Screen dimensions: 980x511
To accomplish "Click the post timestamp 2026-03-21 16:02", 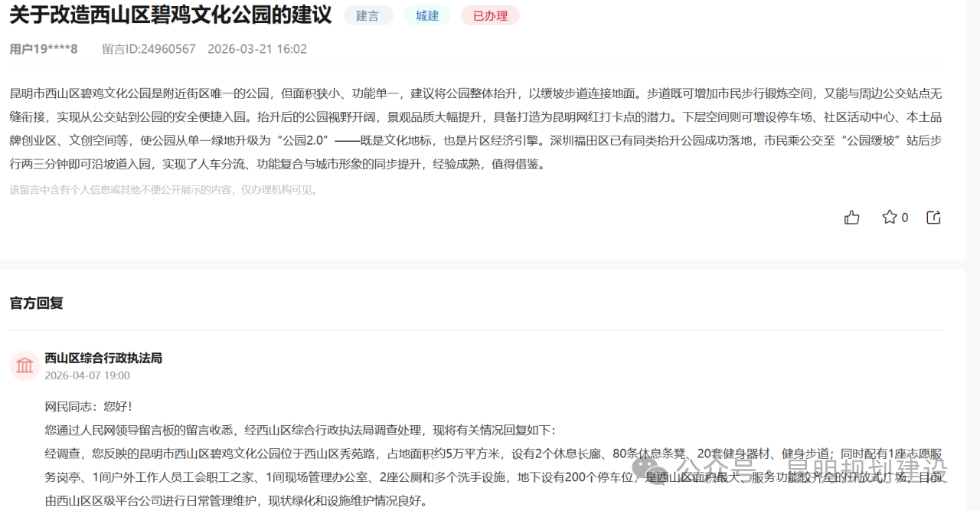I will pos(257,49).
